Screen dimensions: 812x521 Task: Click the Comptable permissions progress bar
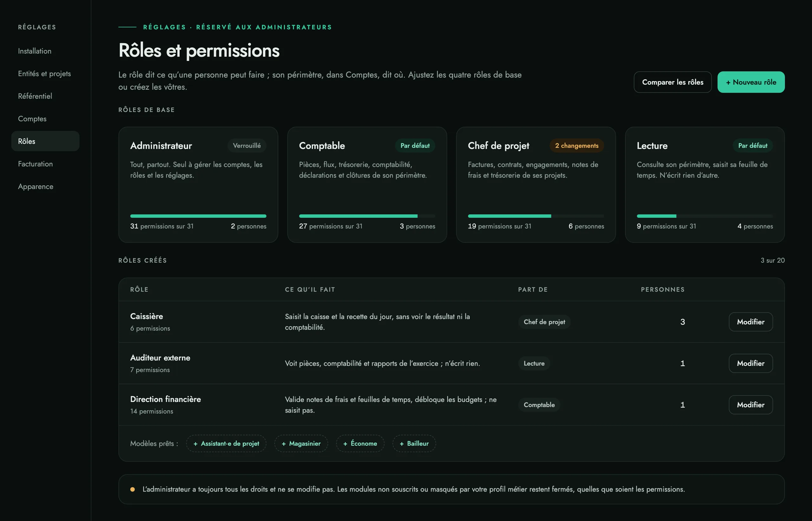click(x=367, y=216)
